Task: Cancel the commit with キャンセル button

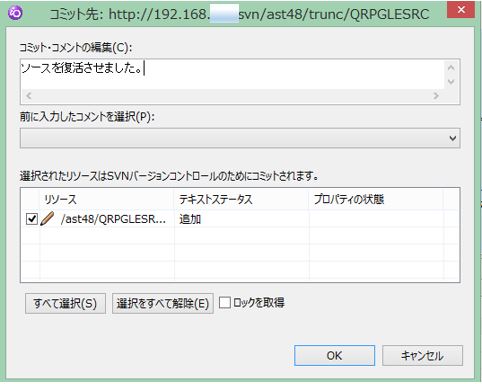Action: pyautogui.click(x=422, y=355)
